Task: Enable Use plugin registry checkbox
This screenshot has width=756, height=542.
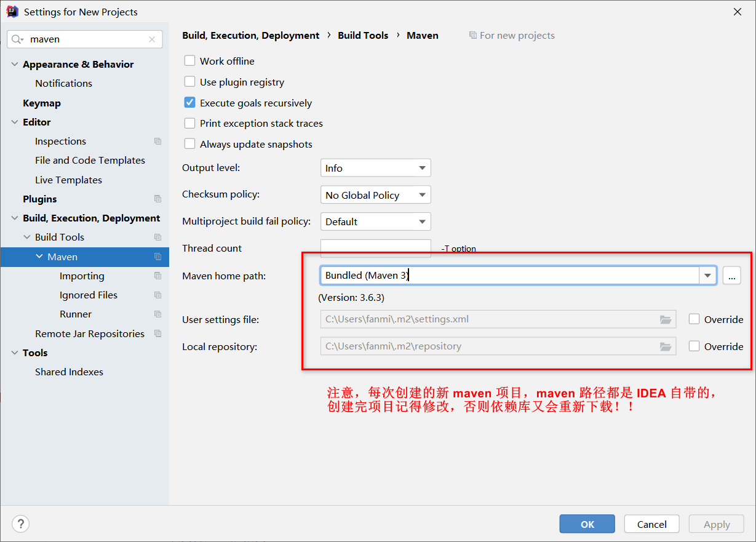Action: pos(190,82)
